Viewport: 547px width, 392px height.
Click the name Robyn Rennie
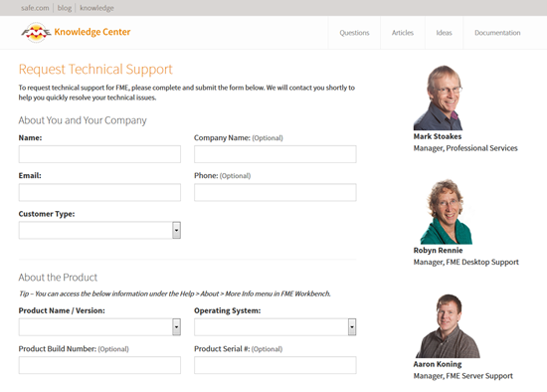coord(439,251)
